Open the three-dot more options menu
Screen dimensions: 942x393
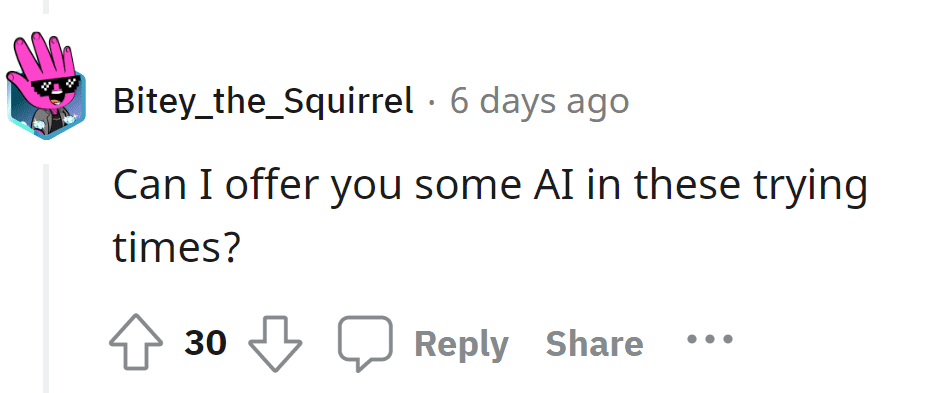[x=710, y=340]
